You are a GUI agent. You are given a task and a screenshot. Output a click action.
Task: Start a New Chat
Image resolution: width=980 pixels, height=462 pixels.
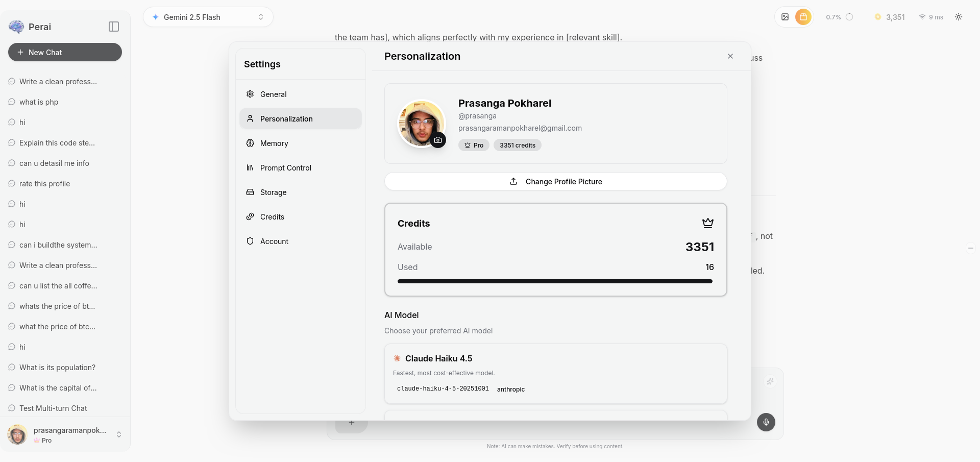point(65,52)
